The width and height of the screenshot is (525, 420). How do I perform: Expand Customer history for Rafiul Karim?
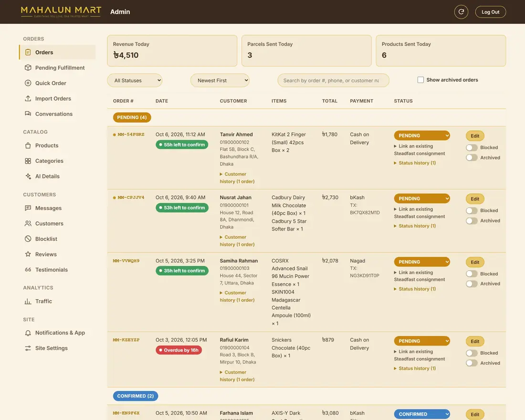click(x=237, y=376)
